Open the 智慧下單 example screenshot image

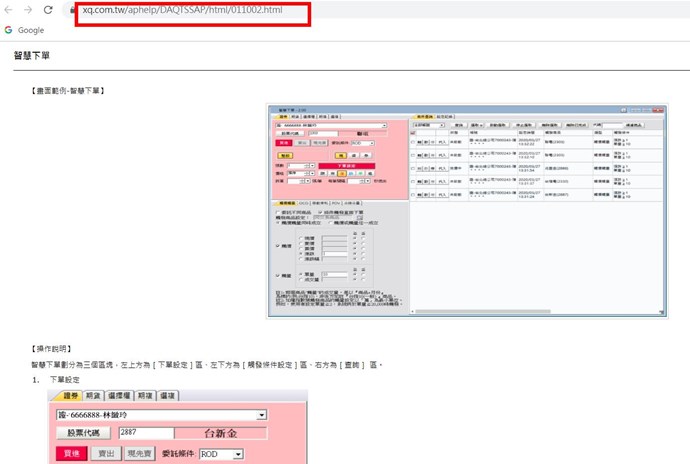click(x=467, y=211)
